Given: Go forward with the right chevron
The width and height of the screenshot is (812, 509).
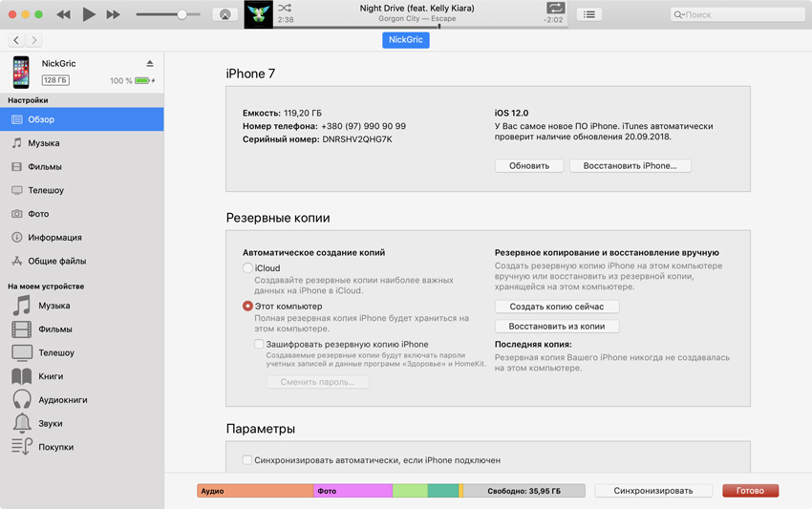Looking at the screenshot, I should [x=34, y=40].
